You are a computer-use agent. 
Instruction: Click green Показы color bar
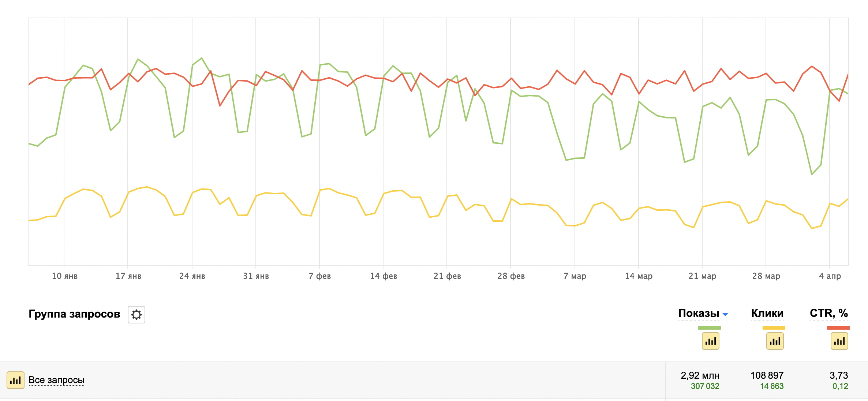point(709,328)
